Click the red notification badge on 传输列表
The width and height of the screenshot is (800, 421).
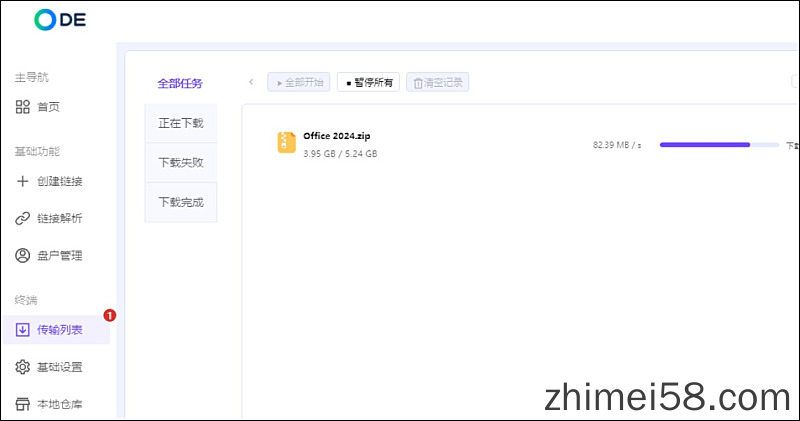[110, 315]
